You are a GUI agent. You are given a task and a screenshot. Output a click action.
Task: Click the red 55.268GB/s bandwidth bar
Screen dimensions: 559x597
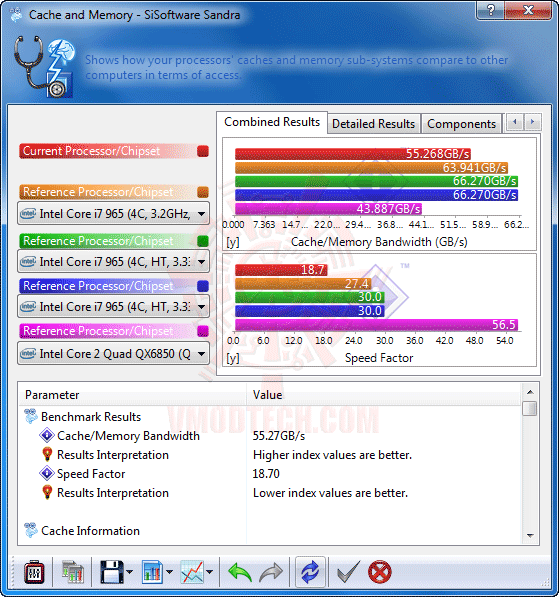coord(353,154)
